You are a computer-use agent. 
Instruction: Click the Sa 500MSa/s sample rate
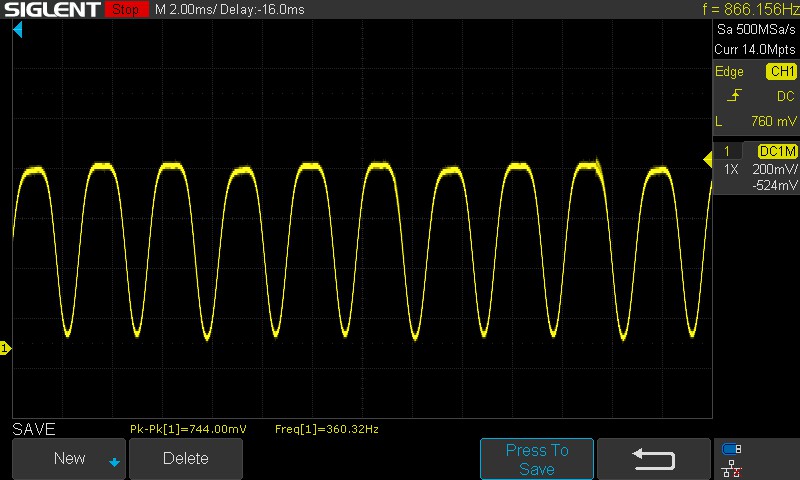tap(756, 30)
